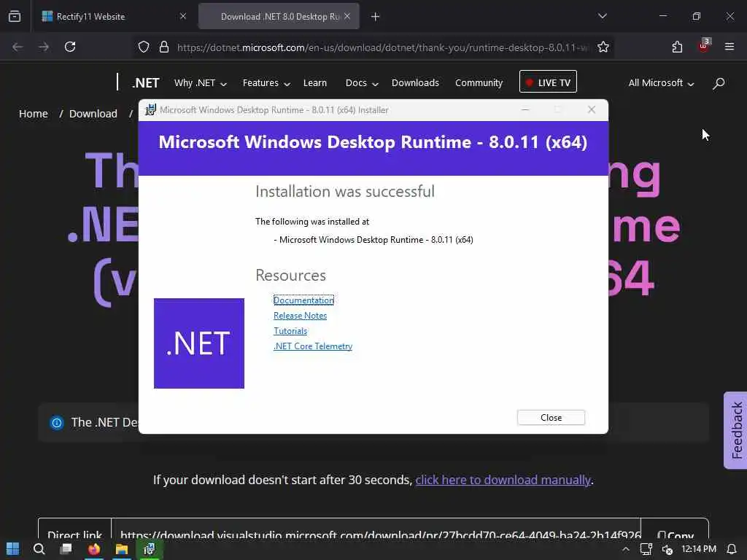Click the Firefox View icon in tab bar
Screen dimensions: 747x560
[x=15, y=17]
